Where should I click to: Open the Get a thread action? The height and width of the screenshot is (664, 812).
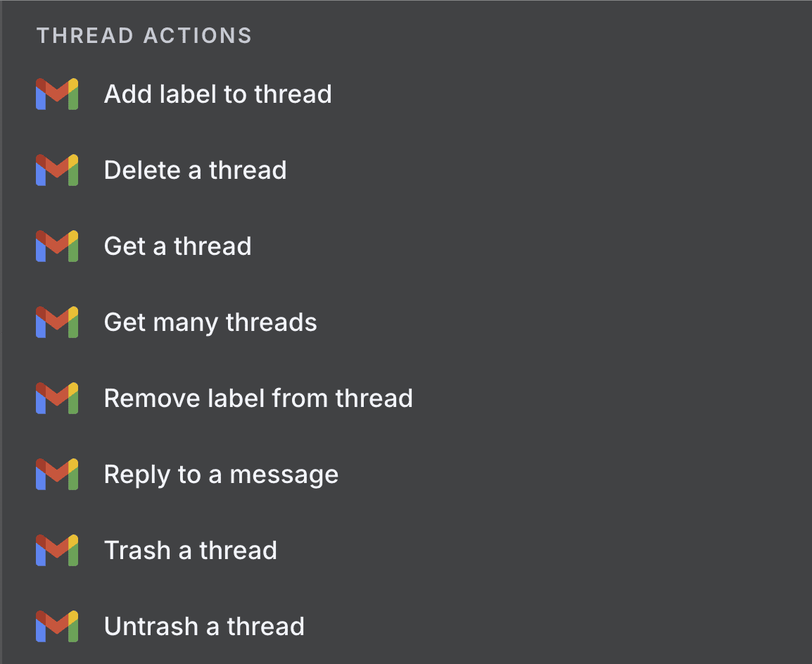[177, 246]
